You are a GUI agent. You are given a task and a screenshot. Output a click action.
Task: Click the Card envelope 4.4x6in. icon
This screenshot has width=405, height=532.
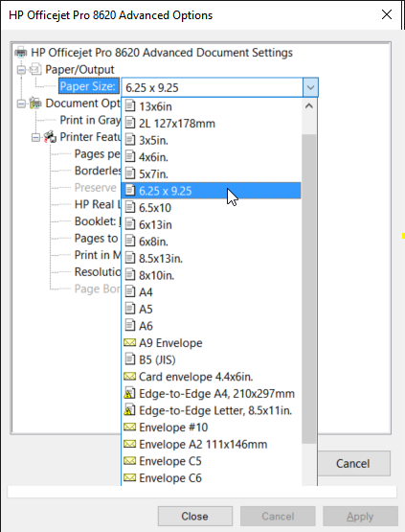(130, 376)
